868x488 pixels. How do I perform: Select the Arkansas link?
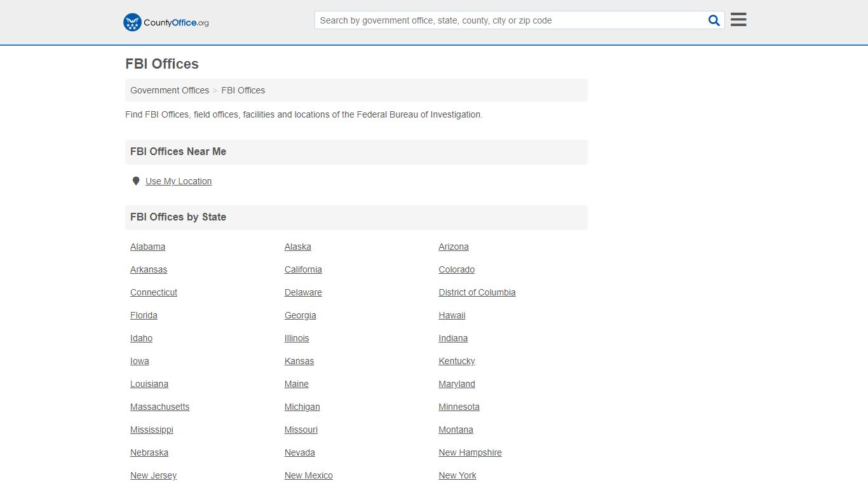(x=149, y=269)
